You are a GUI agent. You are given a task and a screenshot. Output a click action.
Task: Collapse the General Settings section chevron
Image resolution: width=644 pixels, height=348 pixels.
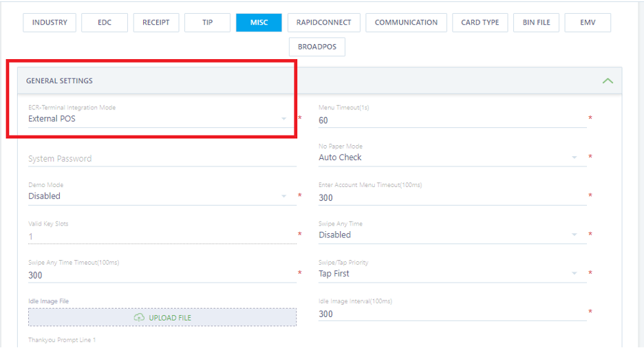point(608,80)
